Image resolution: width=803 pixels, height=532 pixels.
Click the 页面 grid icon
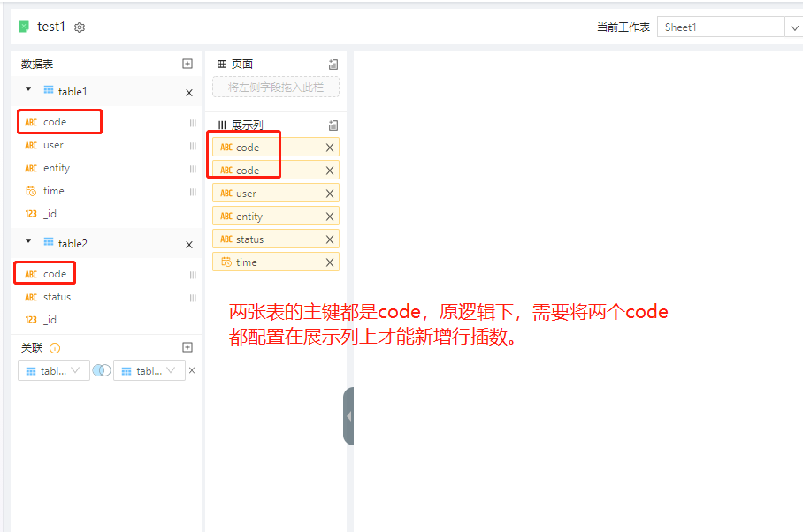222,64
